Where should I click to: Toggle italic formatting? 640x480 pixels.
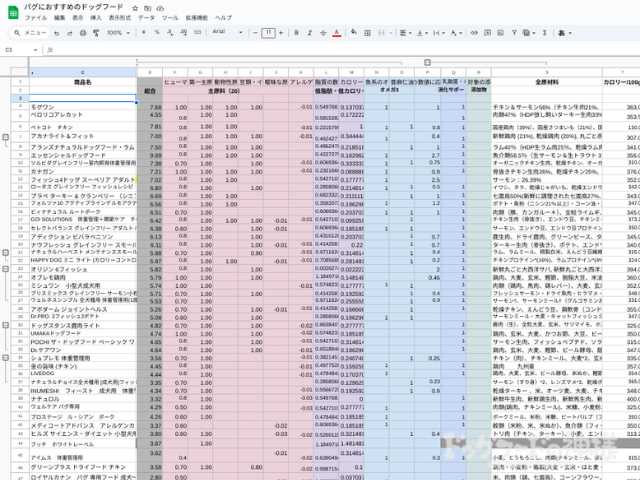click(x=309, y=33)
